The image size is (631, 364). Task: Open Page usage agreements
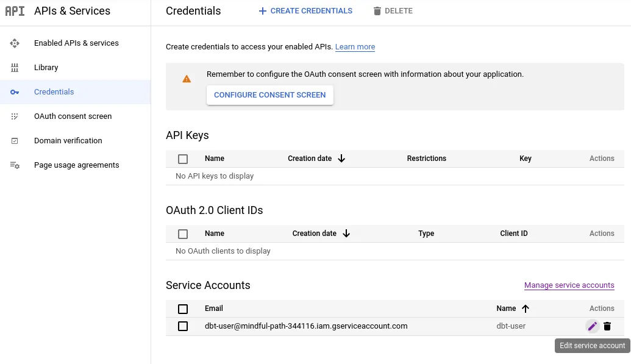point(76,165)
